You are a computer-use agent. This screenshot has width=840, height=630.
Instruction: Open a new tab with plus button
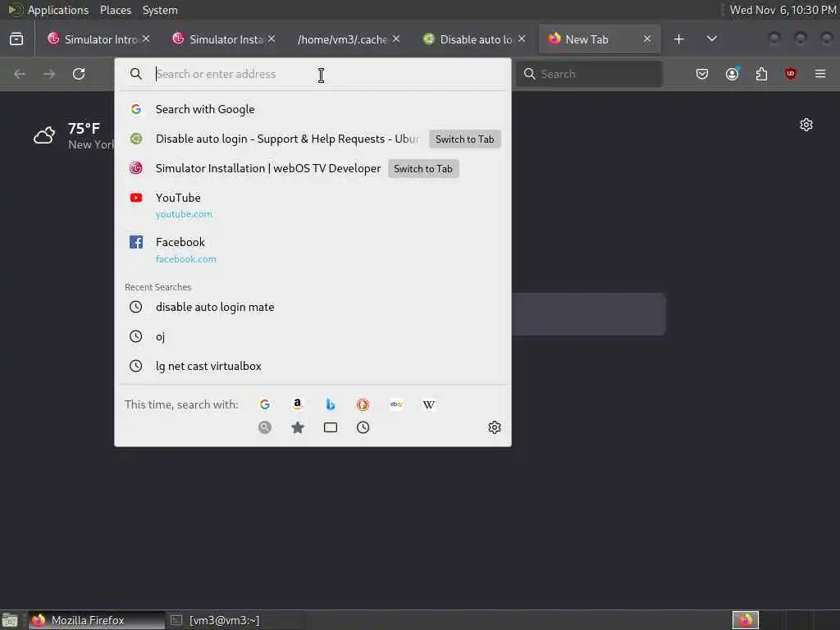(x=678, y=39)
